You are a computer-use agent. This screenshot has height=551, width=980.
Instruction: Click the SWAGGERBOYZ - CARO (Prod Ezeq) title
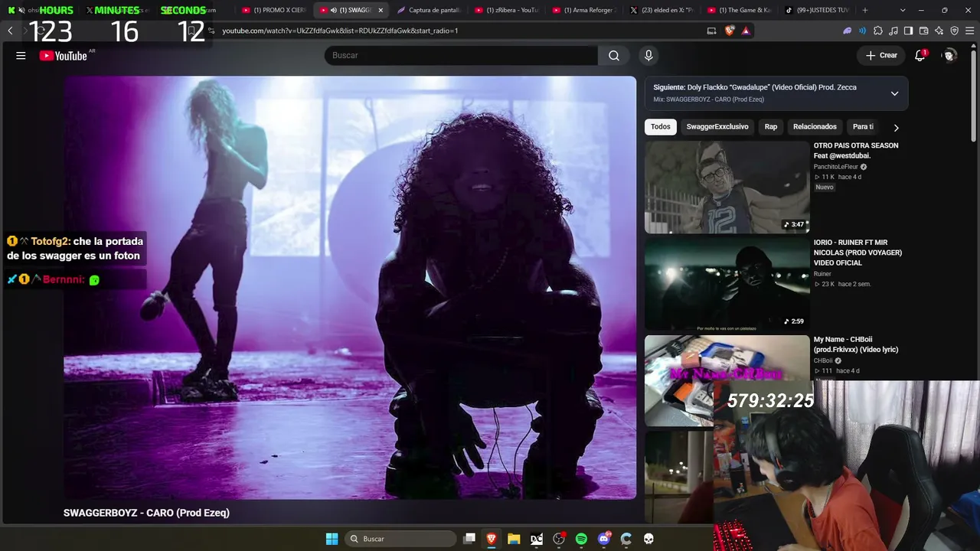click(146, 513)
